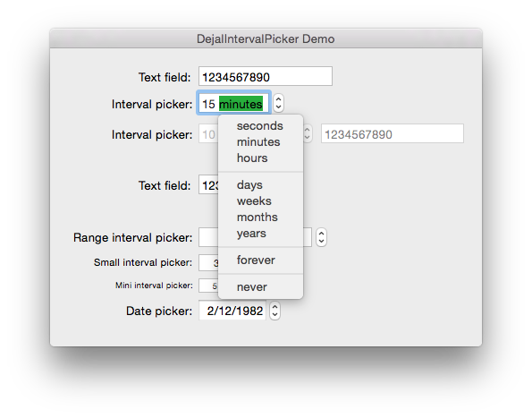Click the highlighted minutes unit in Interval picker
The height and width of the screenshot is (418, 532).
click(x=241, y=104)
